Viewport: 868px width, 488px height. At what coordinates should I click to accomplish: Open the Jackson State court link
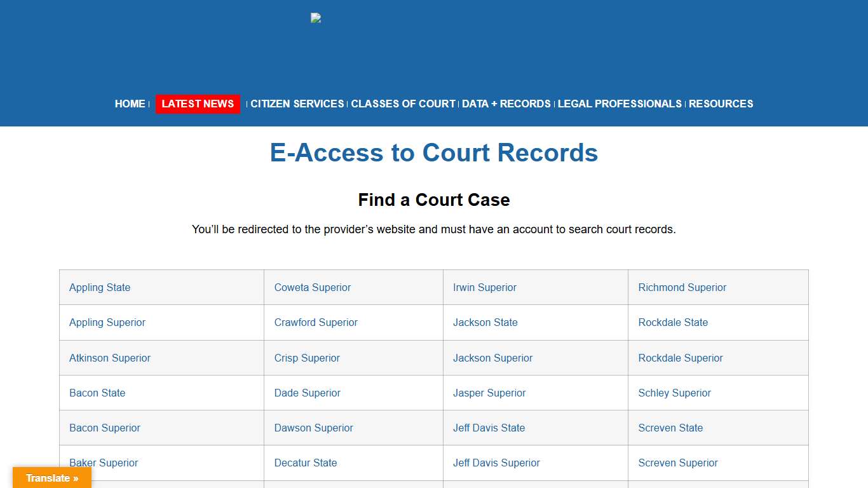[485, 322]
